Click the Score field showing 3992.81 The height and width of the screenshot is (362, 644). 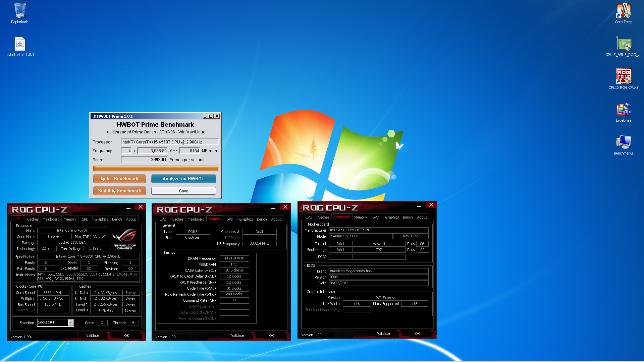[x=144, y=160]
